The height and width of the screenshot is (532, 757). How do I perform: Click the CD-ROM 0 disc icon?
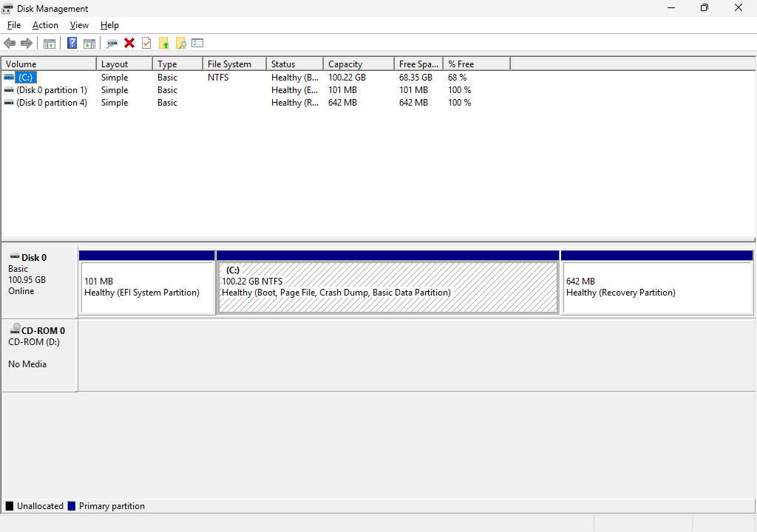pos(15,329)
